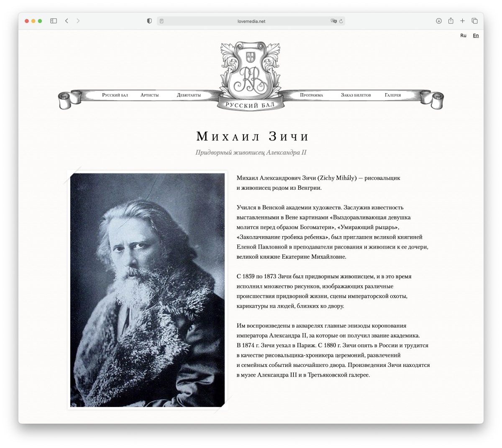Open the privacy shield report
The width and height of the screenshot is (502, 448).
[149, 21]
